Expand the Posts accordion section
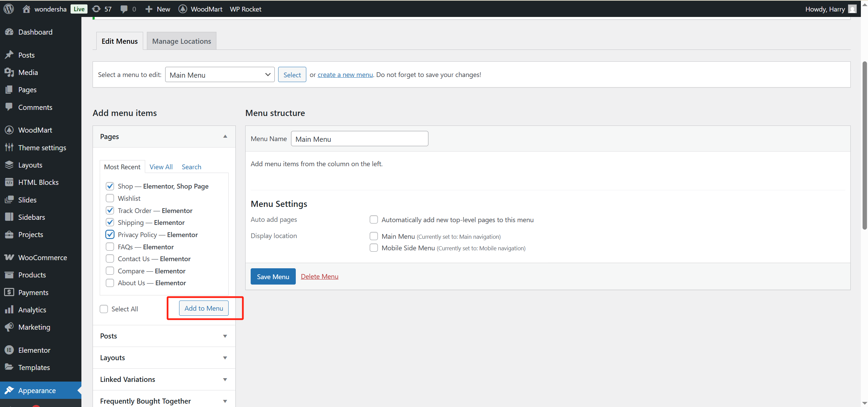The height and width of the screenshot is (407, 868). point(164,336)
